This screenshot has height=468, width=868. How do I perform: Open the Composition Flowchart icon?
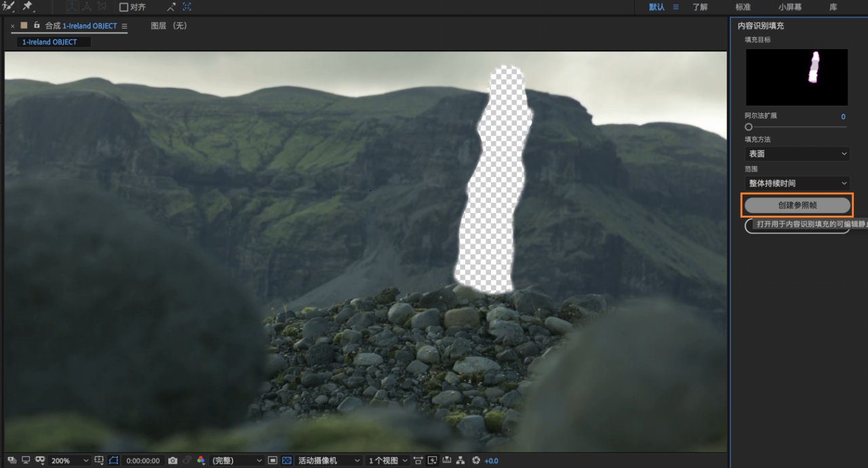(460, 461)
